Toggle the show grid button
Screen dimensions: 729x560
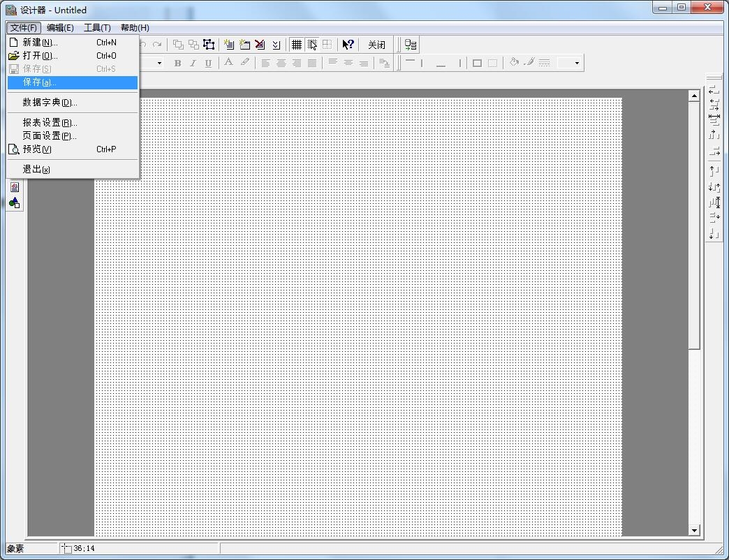coord(297,45)
